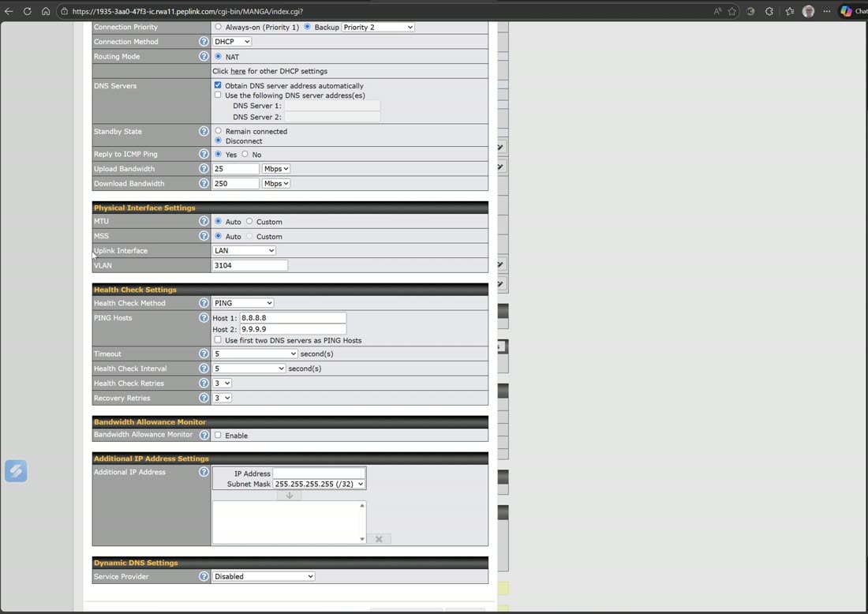Image resolution: width=868 pixels, height=614 pixels.
Task: Change Download Bandwidth Mbps unit dropdown
Action: pyautogui.click(x=276, y=183)
